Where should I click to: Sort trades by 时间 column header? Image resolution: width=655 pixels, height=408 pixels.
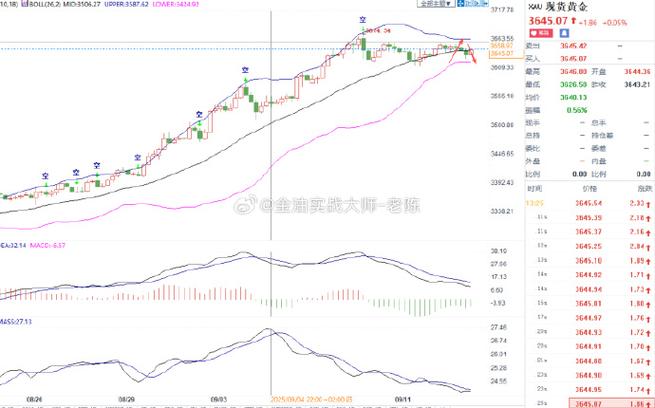534,189
